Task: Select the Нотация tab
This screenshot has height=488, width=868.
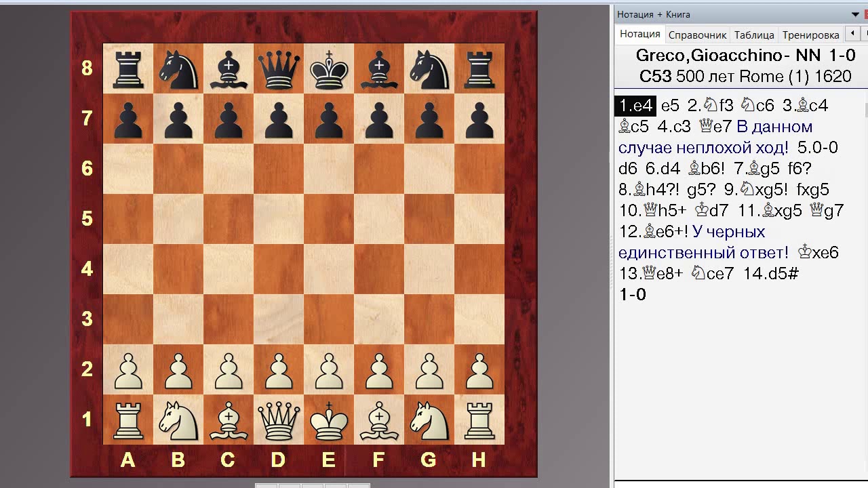Action: 639,34
